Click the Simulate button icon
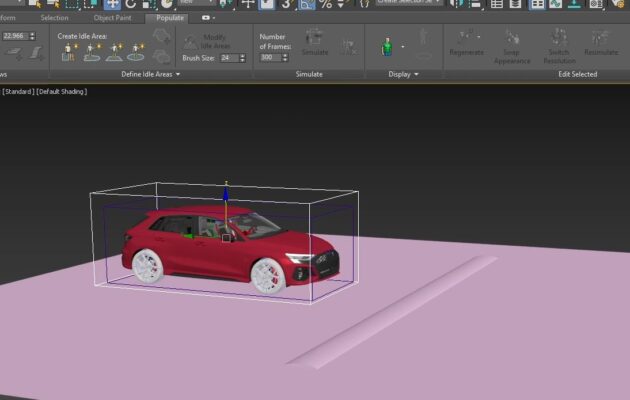630x400 pixels. [x=314, y=38]
